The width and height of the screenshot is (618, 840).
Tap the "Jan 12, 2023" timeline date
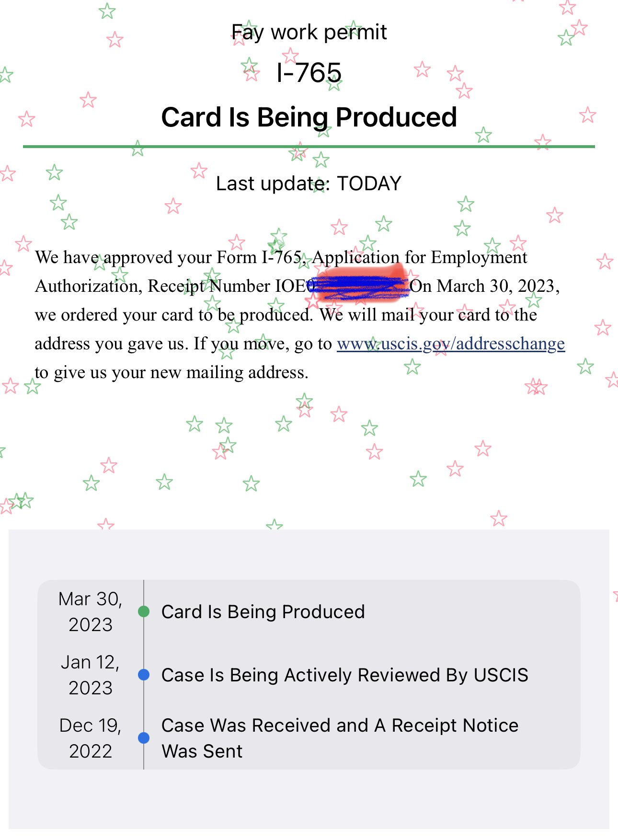(91, 675)
